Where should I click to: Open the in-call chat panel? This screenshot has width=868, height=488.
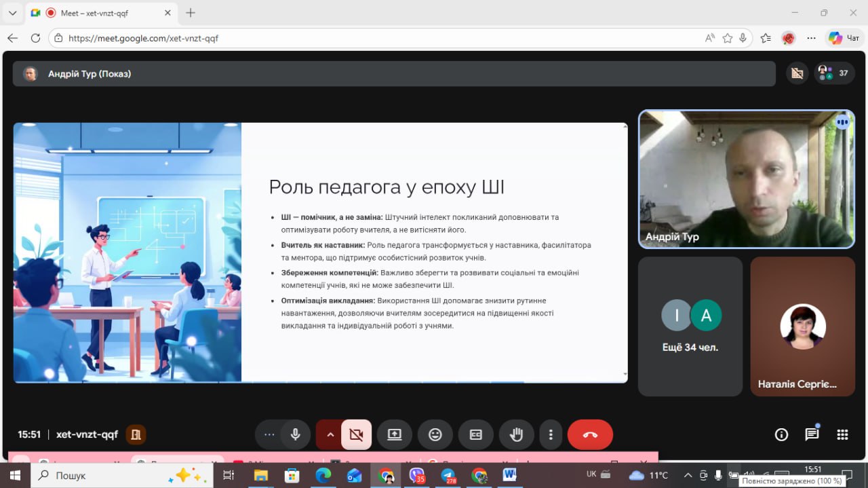(812, 435)
